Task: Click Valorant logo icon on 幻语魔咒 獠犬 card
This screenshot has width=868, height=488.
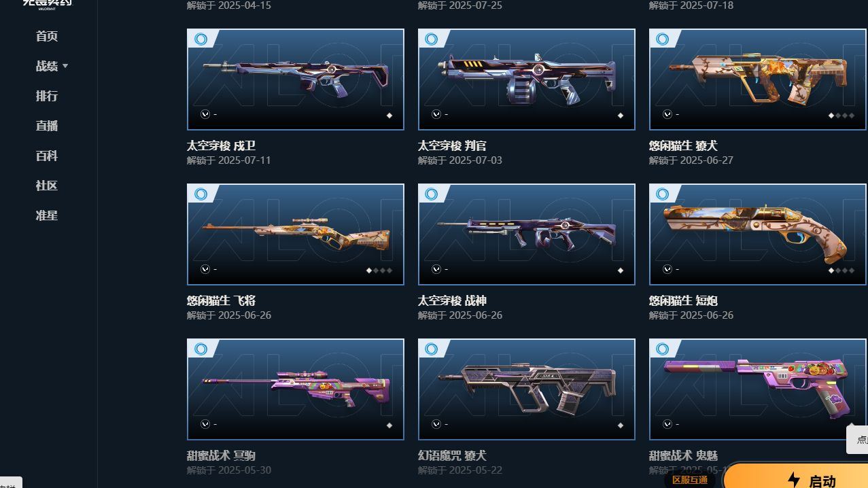Action: tap(436, 424)
